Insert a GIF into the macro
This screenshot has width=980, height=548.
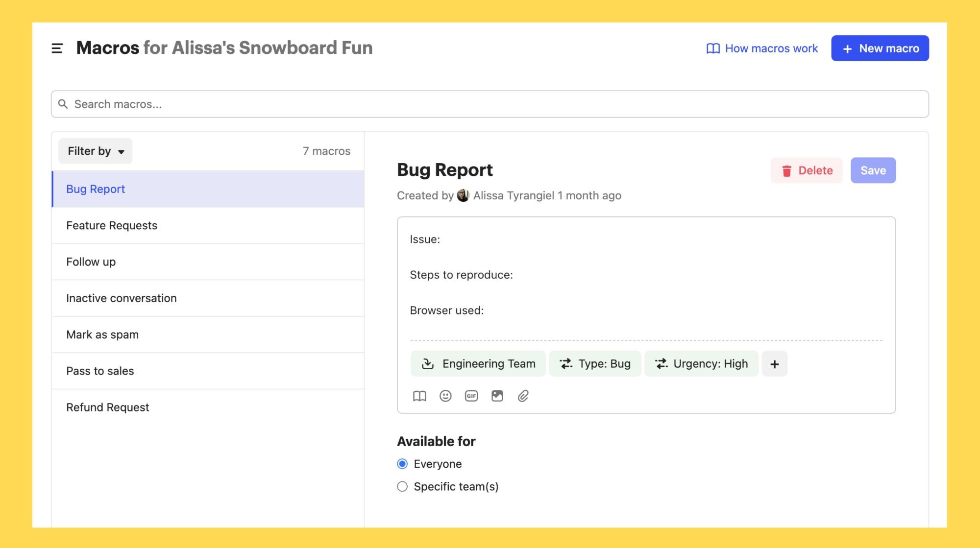click(471, 396)
